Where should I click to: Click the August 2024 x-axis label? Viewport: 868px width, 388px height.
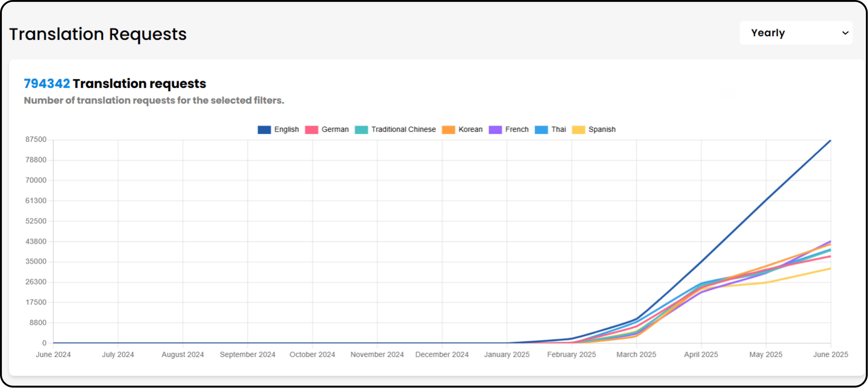tap(183, 354)
